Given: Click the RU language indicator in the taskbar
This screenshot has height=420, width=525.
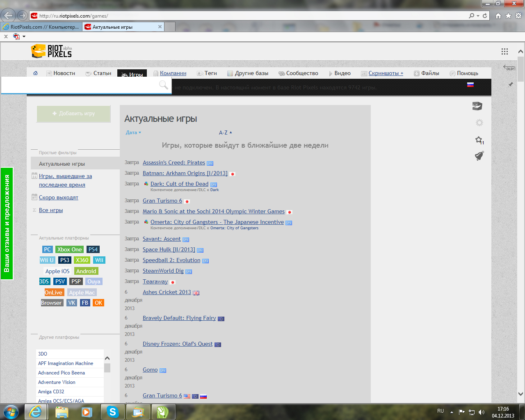Looking at the screenshot, I should click(x=441, y=411).
